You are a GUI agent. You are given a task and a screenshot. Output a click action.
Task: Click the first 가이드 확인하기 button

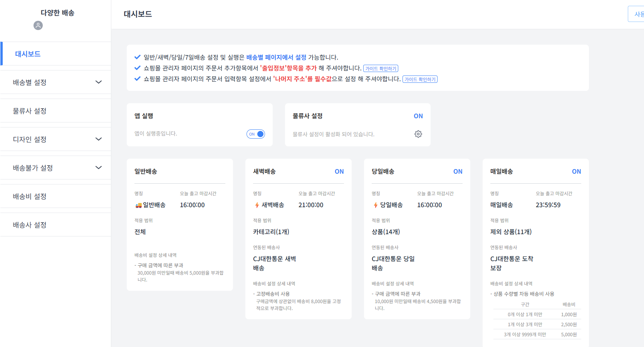pos(381,68)
